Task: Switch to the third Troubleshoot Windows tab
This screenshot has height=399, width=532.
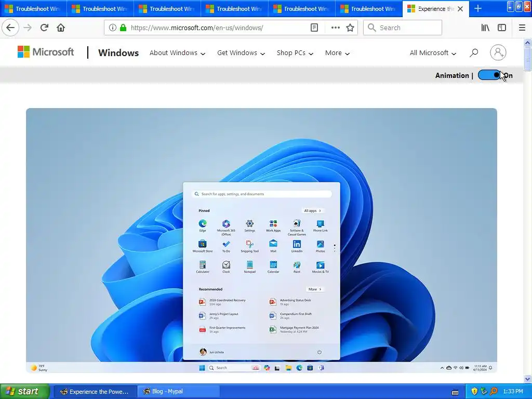Action: (167, 8)
